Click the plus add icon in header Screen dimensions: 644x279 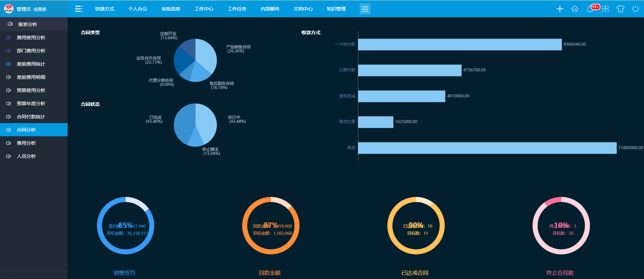[560, 9]
